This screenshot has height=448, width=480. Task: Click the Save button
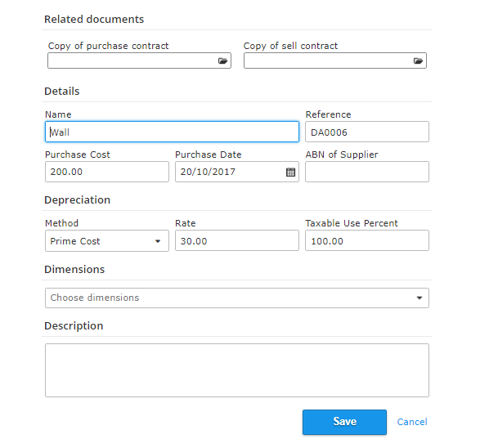(x=344, y=422)
